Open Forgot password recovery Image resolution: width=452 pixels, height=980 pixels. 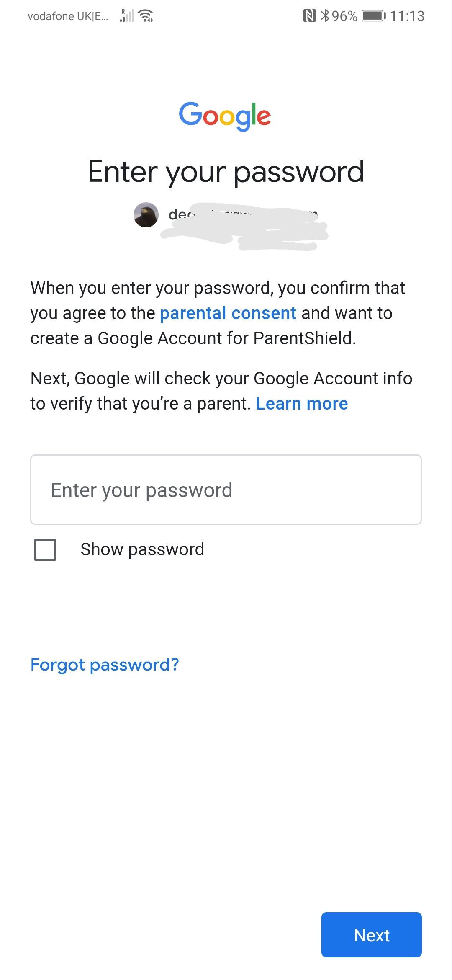(104, 664)
